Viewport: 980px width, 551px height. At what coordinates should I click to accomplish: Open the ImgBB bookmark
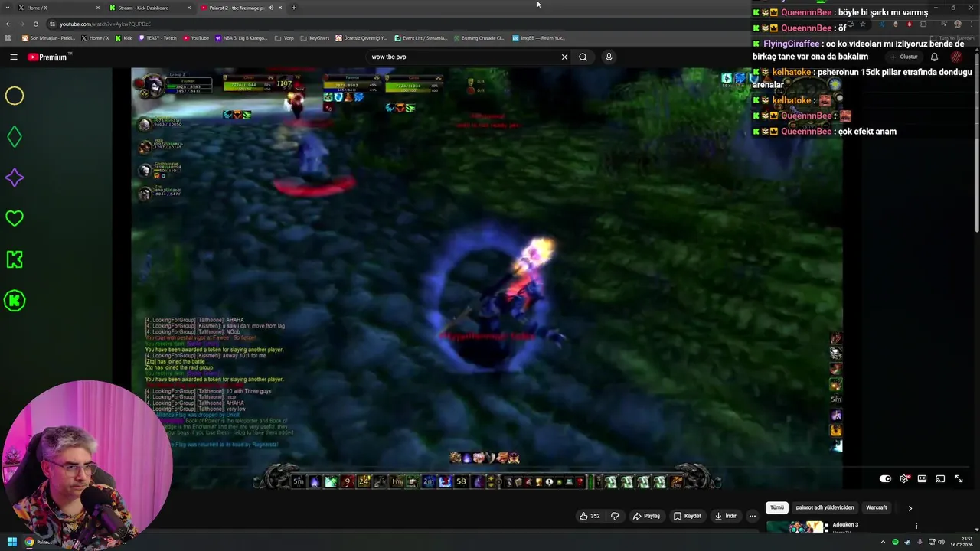[x=538, y=37]
